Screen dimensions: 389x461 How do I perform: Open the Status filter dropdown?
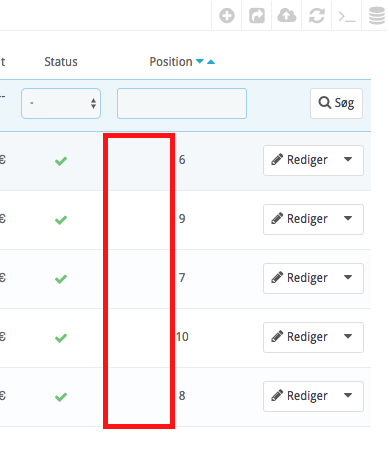coord(61,103)
